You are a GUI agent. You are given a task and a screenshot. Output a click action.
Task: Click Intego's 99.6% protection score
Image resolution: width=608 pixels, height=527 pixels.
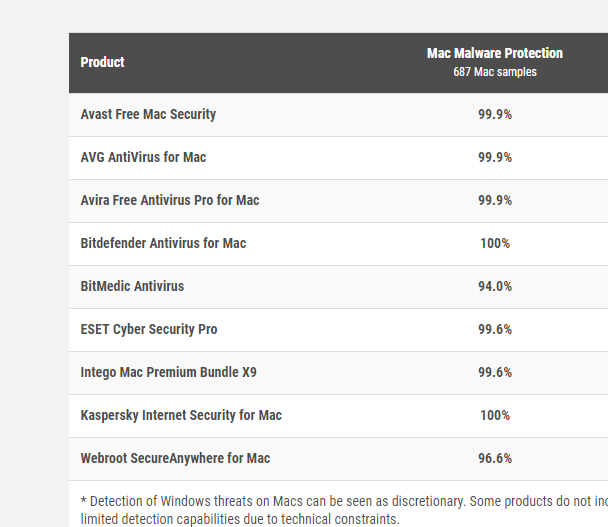point(495,372)
